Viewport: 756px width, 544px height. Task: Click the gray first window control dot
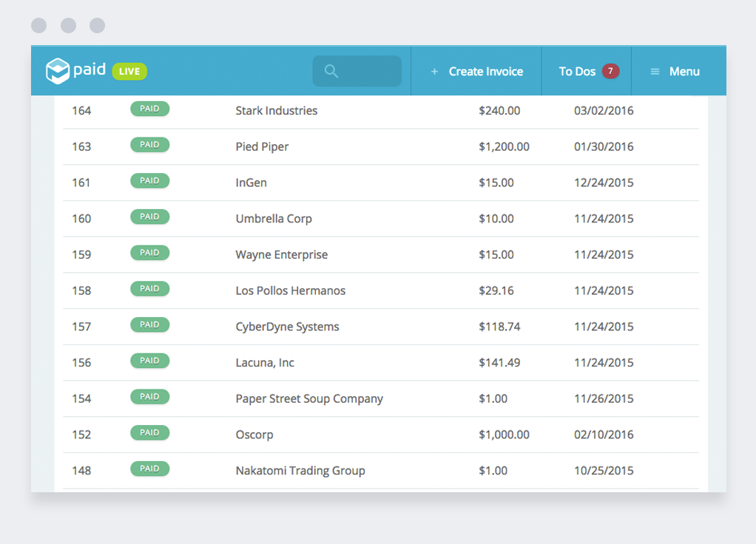point(38,25)
